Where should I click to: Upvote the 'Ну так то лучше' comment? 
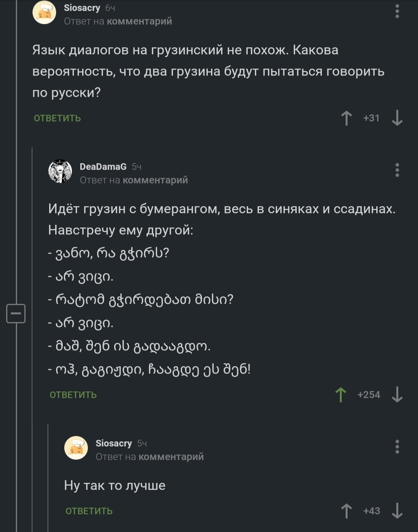tap(346, 511)
